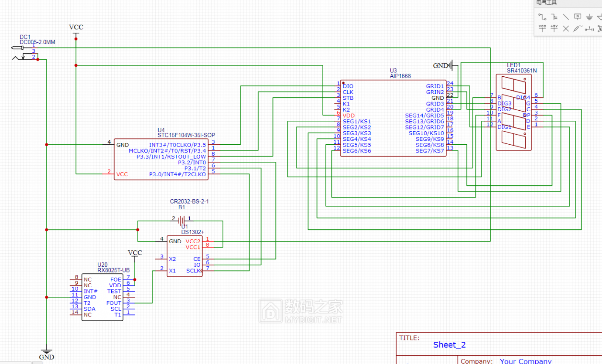Screen dimensions: 602x364
Task: Click the Sheet_2 title field
Action: pos(449,345)
